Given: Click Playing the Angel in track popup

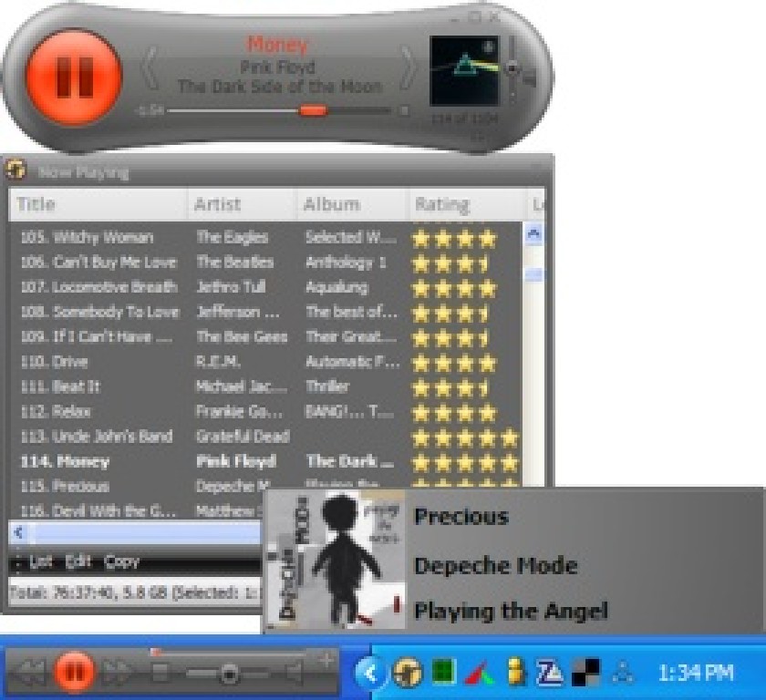Looking at the screenshot, I should pos(511,611).
